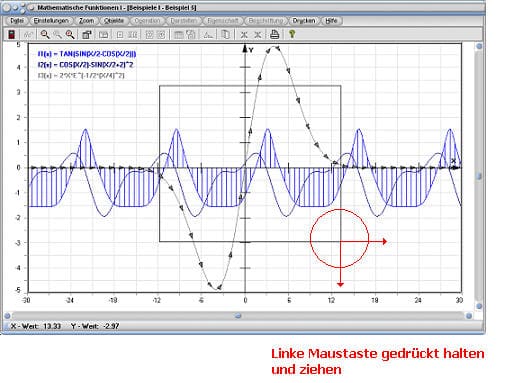Viewport: 510px width, 383px height.
Task: Click the f1(x) TAN function label
Action: 87,54
